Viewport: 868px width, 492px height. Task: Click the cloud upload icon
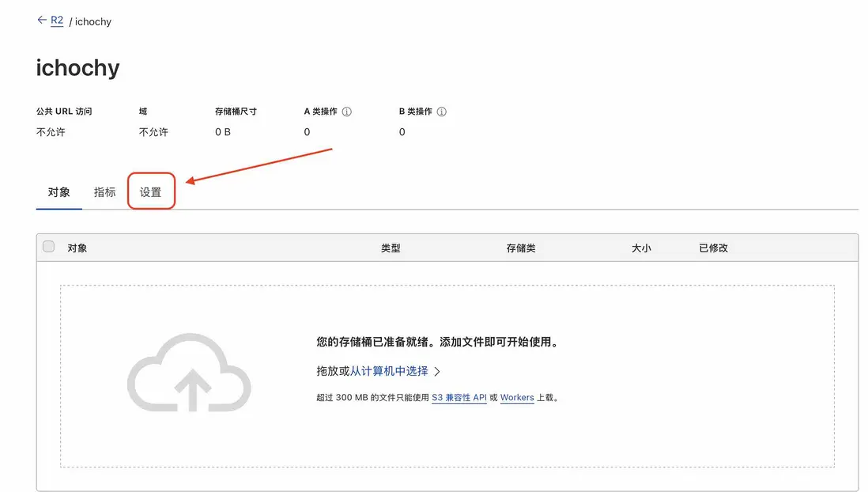coord(190,372)
